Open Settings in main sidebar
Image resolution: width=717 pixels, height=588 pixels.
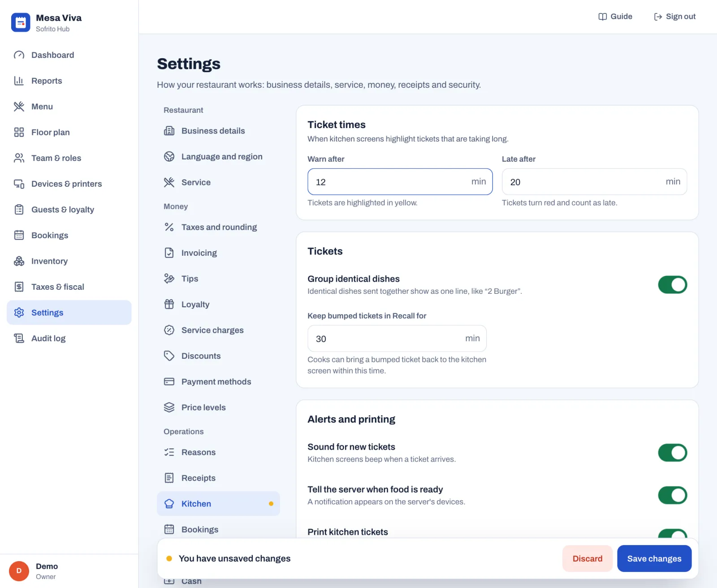(69, 313)
